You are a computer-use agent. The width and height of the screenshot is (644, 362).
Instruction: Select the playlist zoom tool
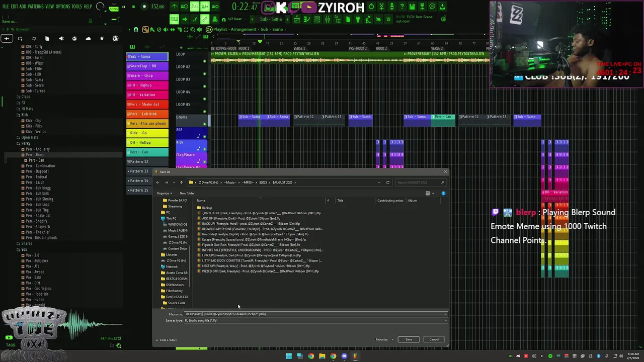click(192, 30)
